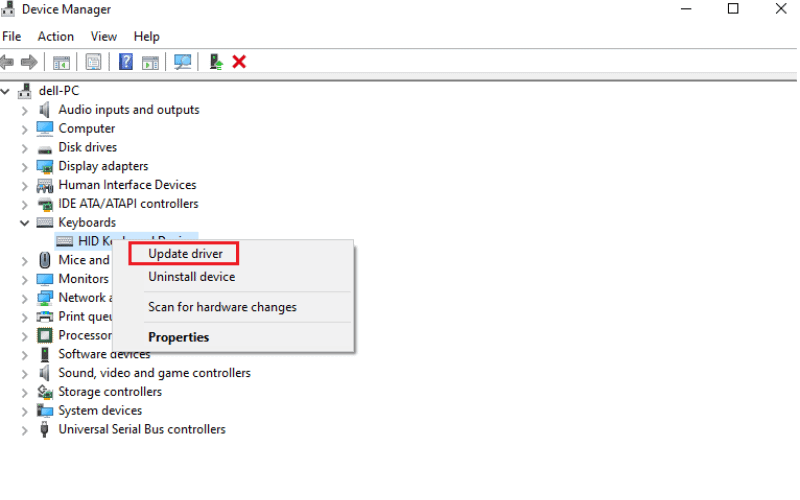800x500 pixels.
Task: Expand the Audio inputs and outputs node
Action: 25,110
